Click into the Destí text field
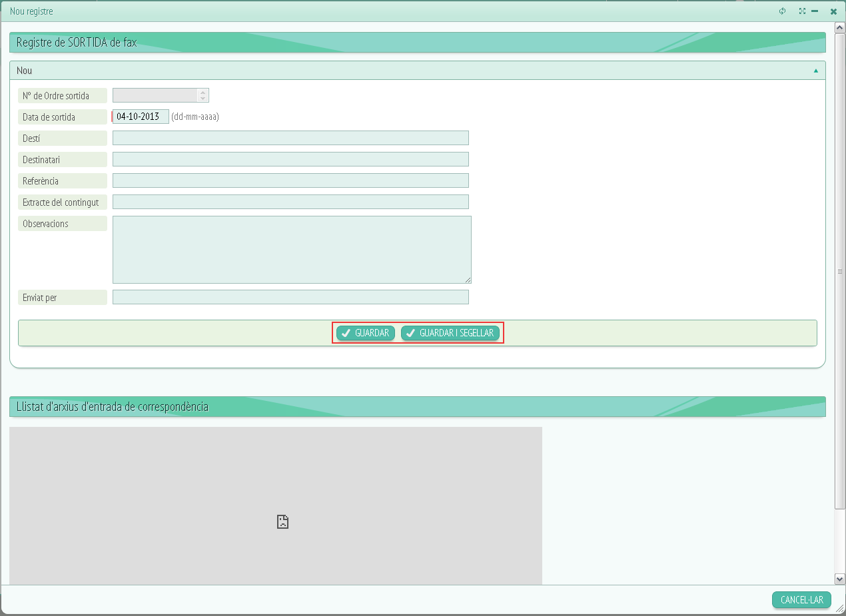Image resolution: width=846 pixels, height=616 pixels. [x=290, y=138]
